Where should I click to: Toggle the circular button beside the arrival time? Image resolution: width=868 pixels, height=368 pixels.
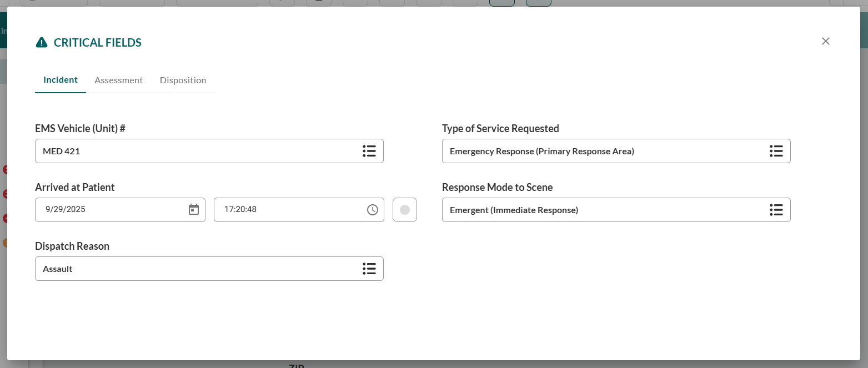pyautogui.click(x=404, y=210)
